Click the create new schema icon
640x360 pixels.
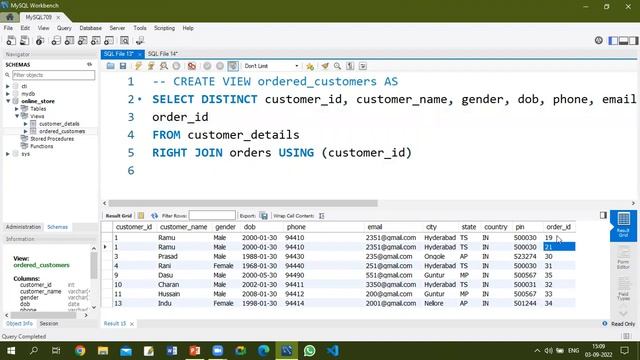pyautogui.click(x=56, y=40)
